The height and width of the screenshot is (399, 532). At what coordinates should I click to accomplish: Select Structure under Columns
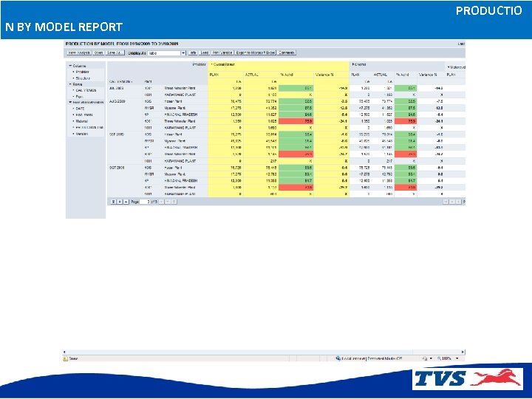83,78
